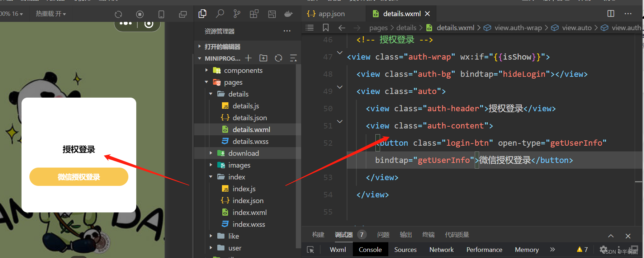Screen dimensions: 644x258
Task: Switch to the Console tab
Action: tap(370, 249)
